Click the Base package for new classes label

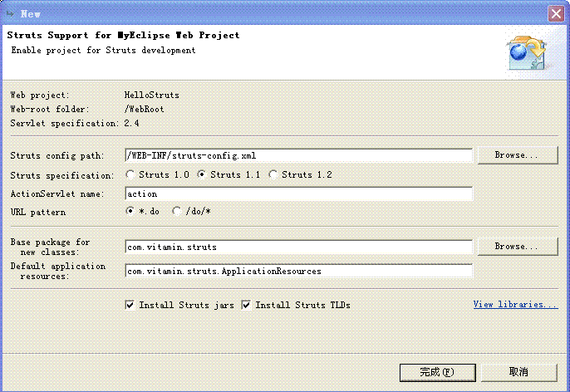[50, 247]
